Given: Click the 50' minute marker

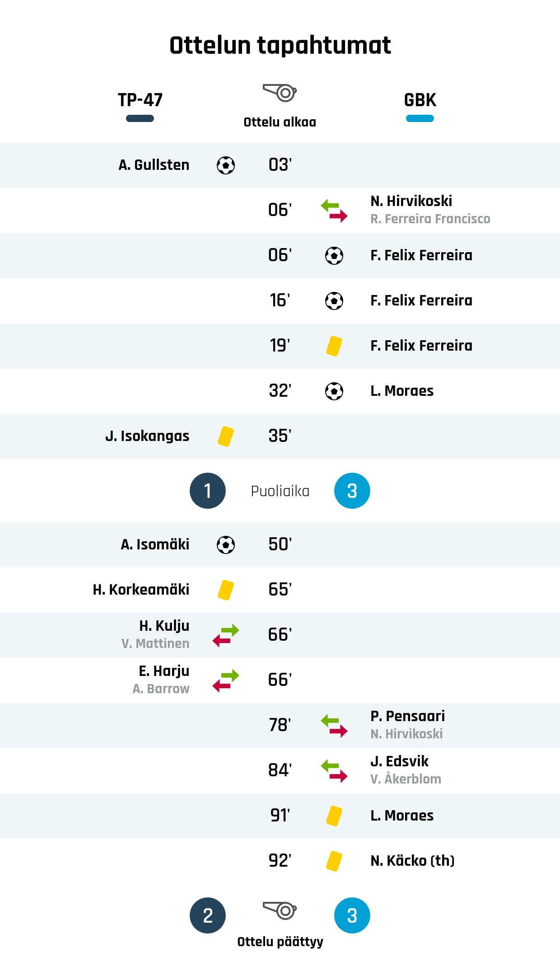Looking at the screenshot, I should [x=280, y=544].
